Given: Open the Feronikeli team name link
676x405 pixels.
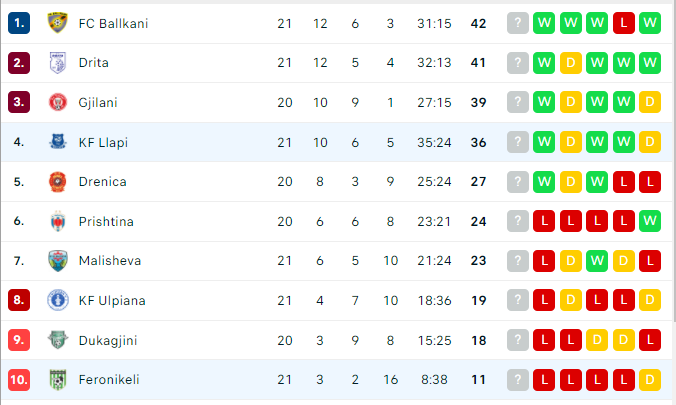Looking at the screenshot, I should (x=109, y=380).
